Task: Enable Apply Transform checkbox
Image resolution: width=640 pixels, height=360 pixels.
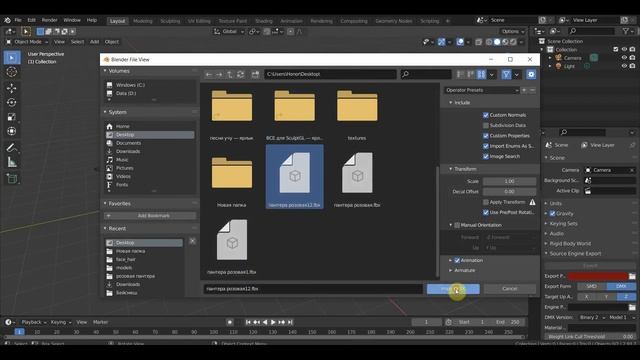Action: 486,202
